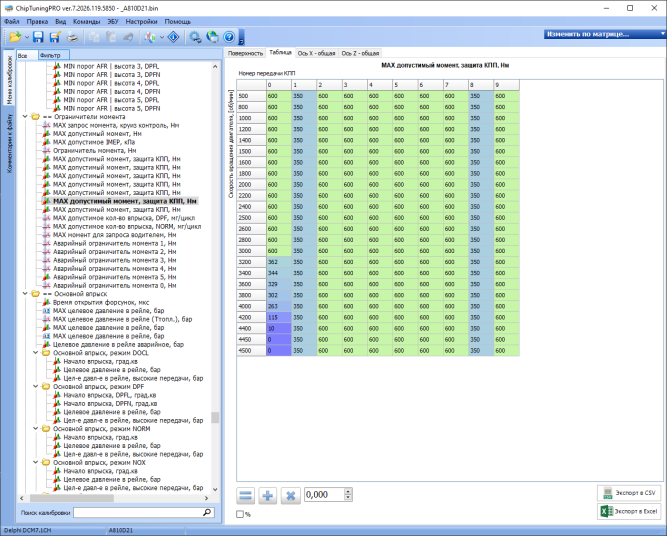Click the row header 2000 RPM
Screen dimensions: 667x536
pyautogui.click(x=251, y=185)
